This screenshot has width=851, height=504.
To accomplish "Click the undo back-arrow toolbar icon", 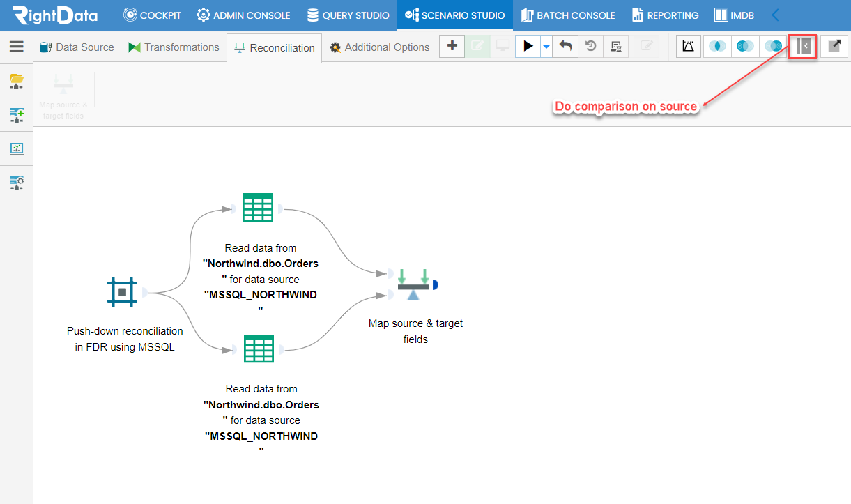I will (566, 46).
